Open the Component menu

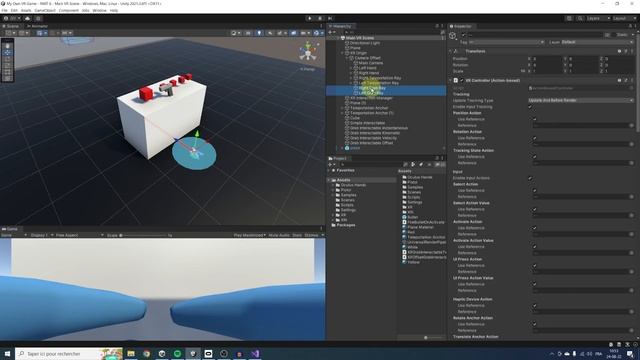click(x=69, y=10)
